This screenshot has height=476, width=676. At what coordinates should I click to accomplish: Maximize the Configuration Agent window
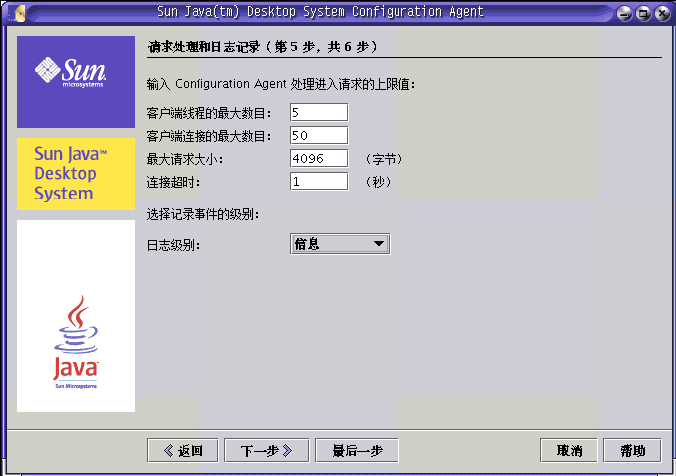(x=643, y=13)
